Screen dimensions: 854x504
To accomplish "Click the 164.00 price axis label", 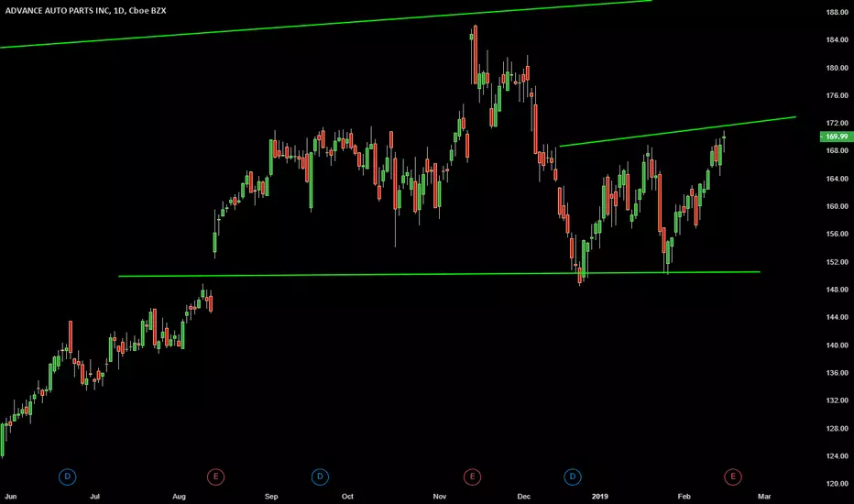I will pyautogui.click(x=837, y=179).
